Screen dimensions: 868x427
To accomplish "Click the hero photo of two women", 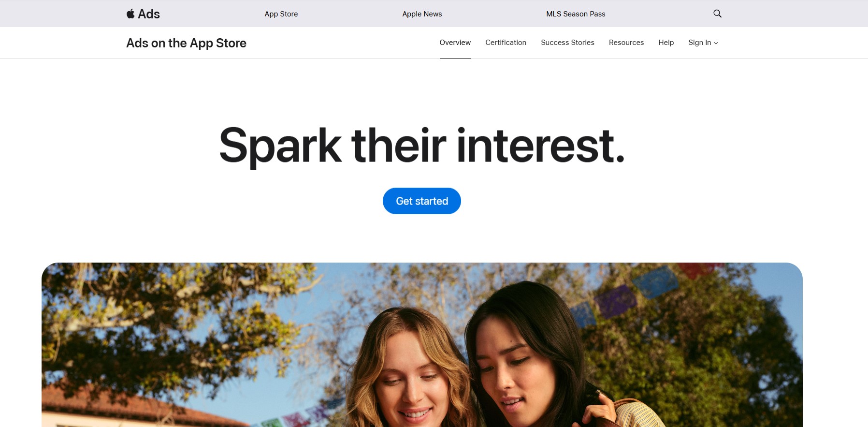I will tap(422, 345).
